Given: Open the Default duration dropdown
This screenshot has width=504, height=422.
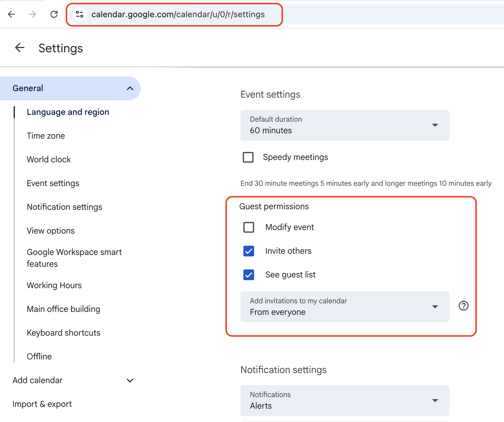Looking at the screenshot, I should [x=345, y=125].
